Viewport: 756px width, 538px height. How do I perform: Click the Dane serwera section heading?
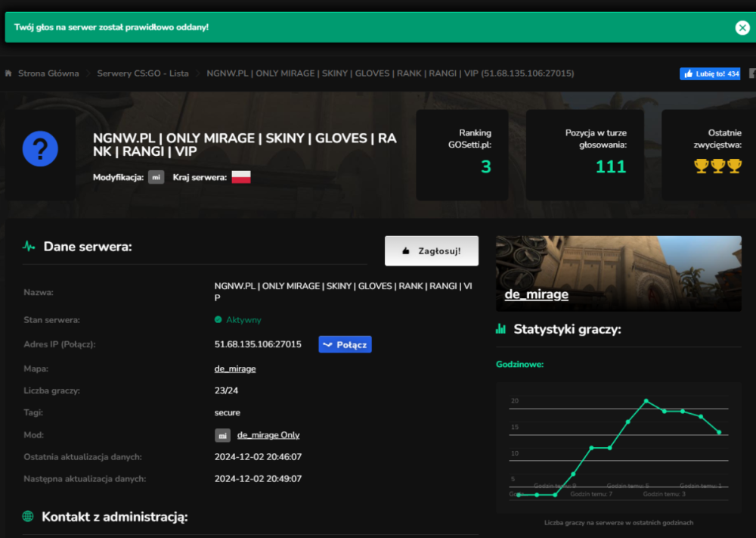[88, 247]
